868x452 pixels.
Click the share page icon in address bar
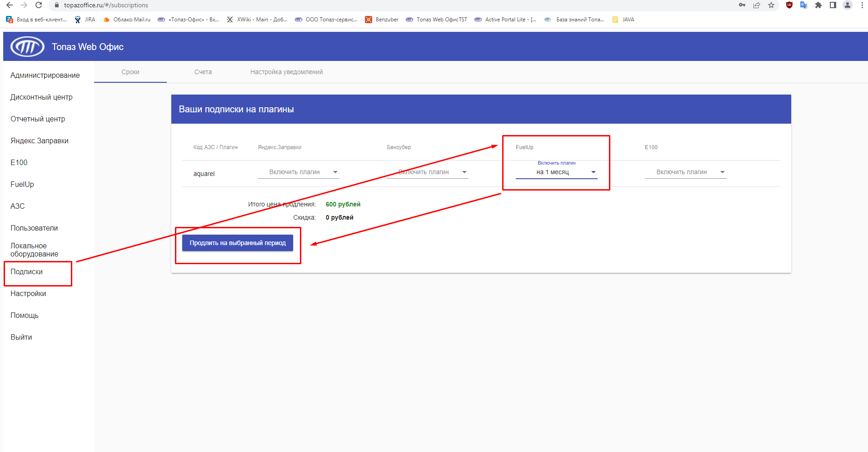coord(757,5)
